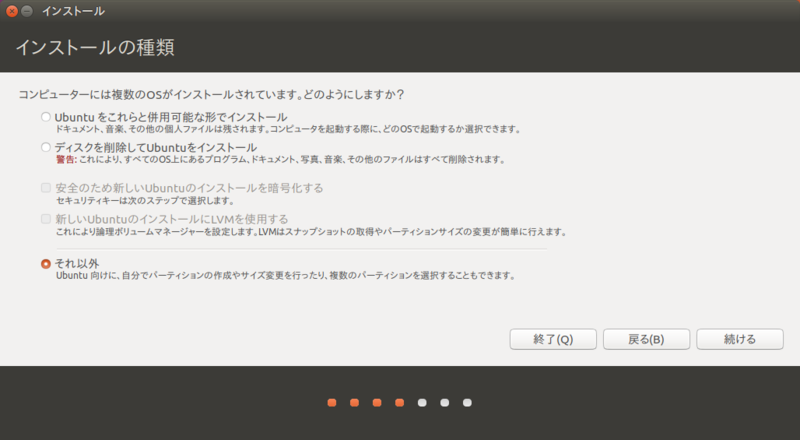Viewport: 800px width, 440px height.
Task: Click description 'セキュリティキーは次のステップで選択します。'
Action: pos(145,201)
